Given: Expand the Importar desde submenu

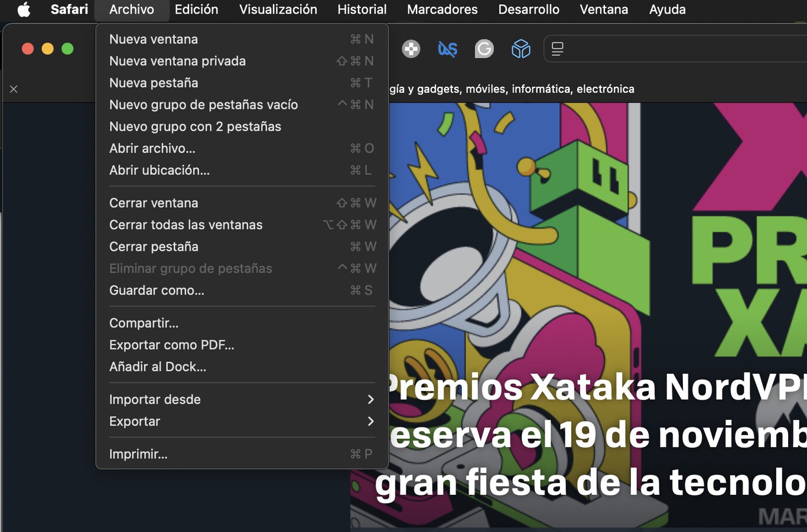Looking at the screenshot, I should (x=242, y=399).
